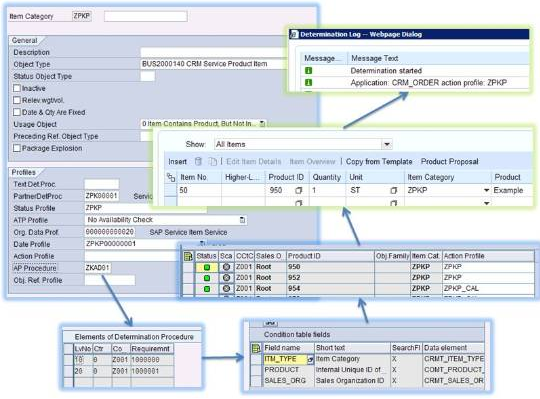Click Product Proposal button
Screen dimensions: 540x399
coord(449,161)
